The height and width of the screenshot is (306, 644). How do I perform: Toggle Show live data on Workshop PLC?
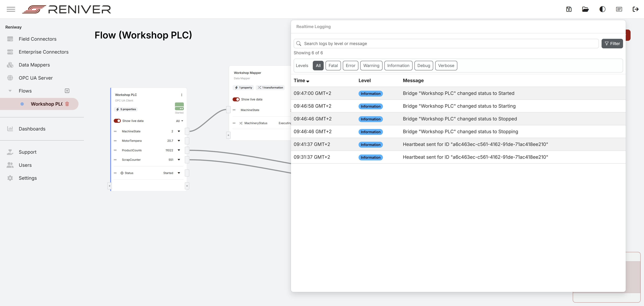[117, 121]
